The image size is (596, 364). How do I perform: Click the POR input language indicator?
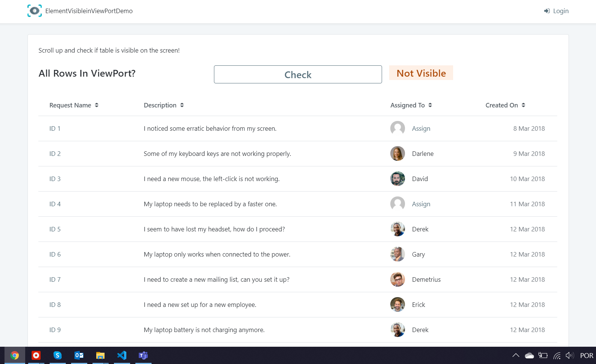[x=587, y=355]
